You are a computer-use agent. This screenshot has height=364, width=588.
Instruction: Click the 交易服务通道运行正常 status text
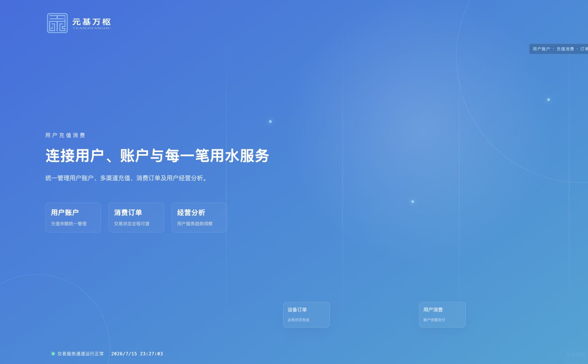coord(80,354)
